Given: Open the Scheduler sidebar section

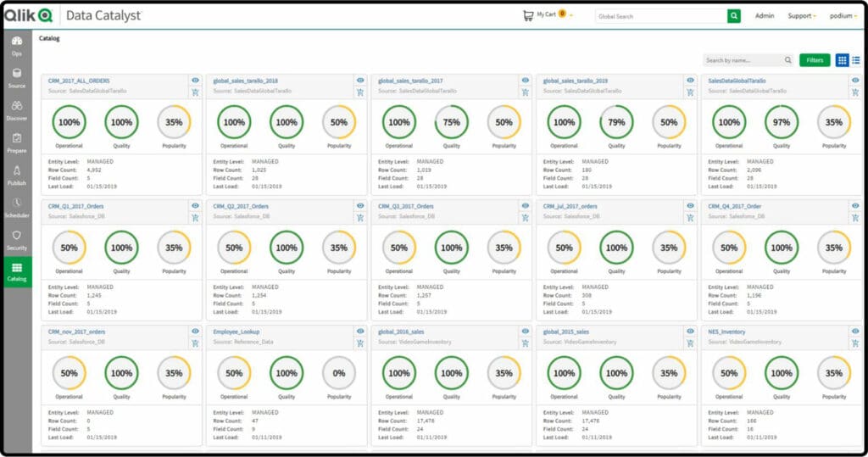Looking at the screenshot, I should (x=17, y=208).
